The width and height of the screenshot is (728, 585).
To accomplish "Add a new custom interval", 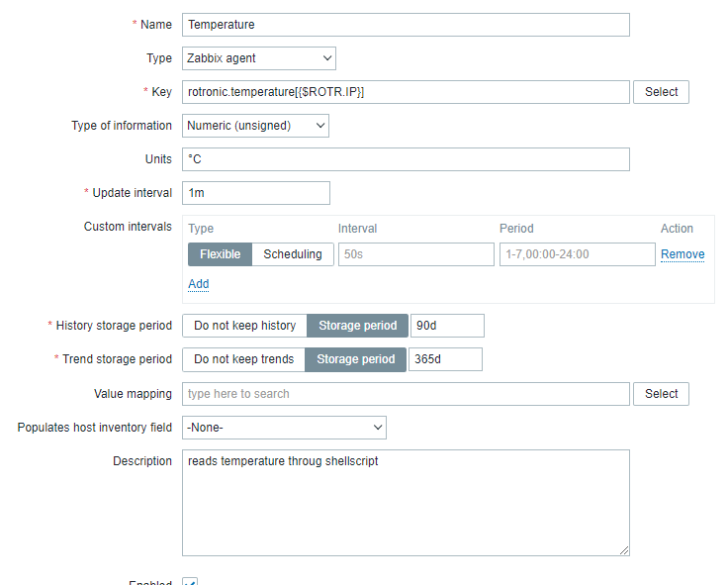I will [199, 284].
